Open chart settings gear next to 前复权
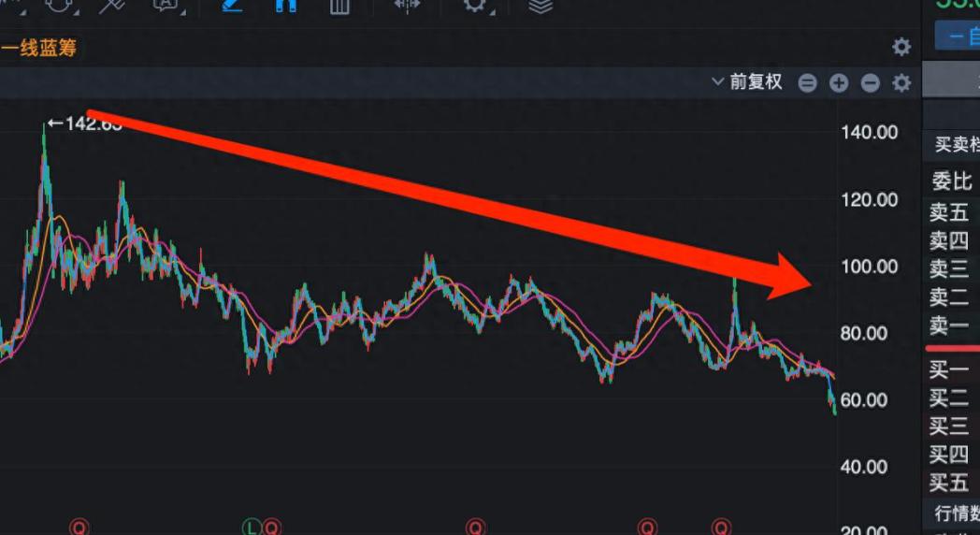The width and height of the screenshot is (980, 535). pyautogui.click(x=901, y=83)
